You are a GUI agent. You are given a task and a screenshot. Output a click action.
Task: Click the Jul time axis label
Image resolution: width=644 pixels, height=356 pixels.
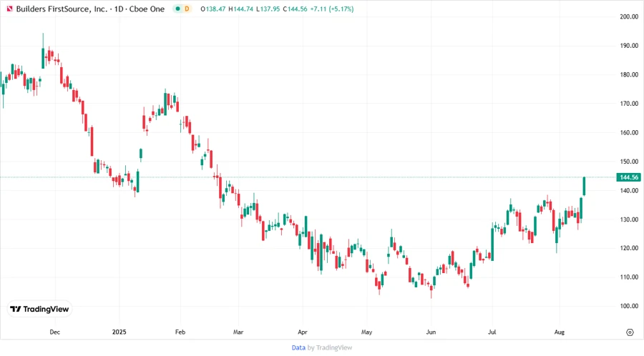[492, 332]
